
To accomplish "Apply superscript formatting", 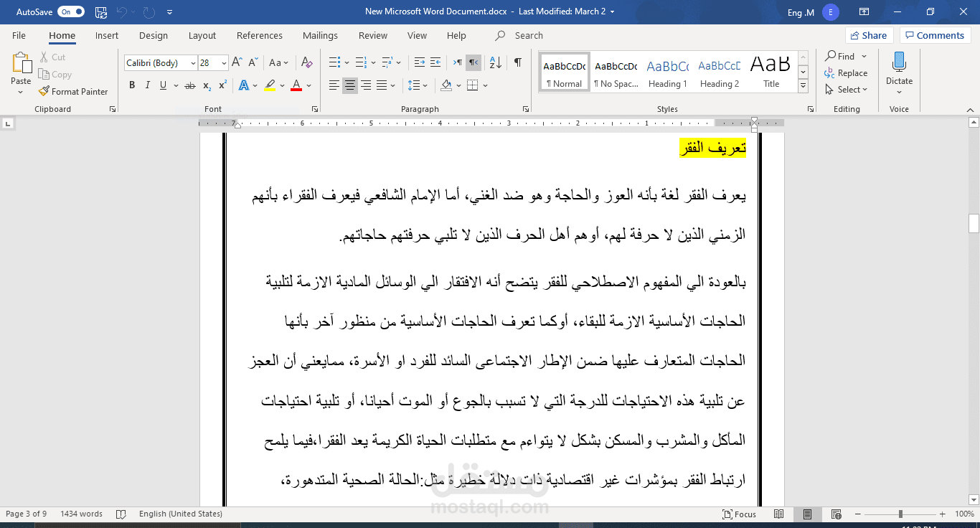I will point(222,85).
